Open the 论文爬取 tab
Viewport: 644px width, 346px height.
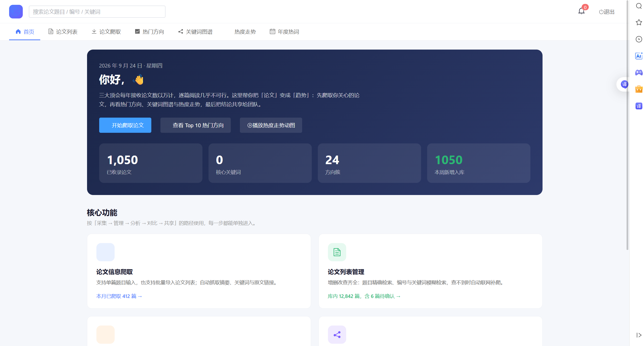pos(106,32)
